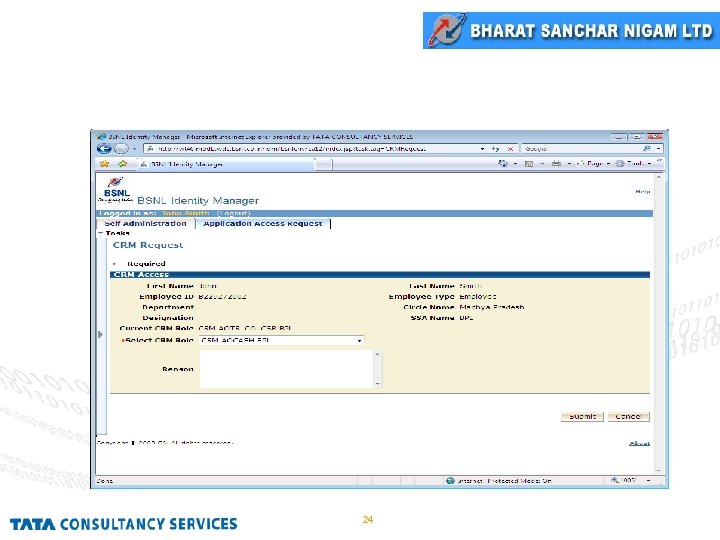Screen dimensions: 720x540
Task: Click the page scrollbar up arrow
Action: [x=658, y=177]
